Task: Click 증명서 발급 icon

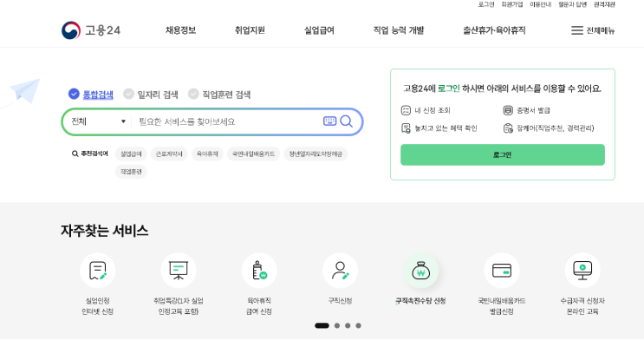Action: click(x=508, y=110)
